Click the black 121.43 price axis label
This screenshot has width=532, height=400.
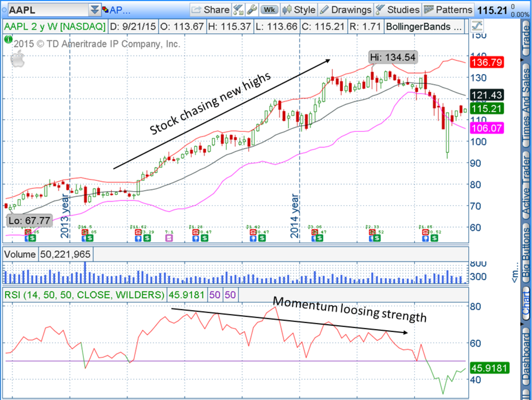point(486,95)
